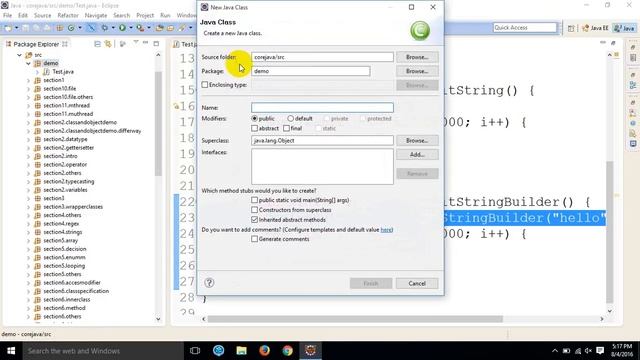
Task: Click the Open Perspective icon
Action: tap(571, 28)
